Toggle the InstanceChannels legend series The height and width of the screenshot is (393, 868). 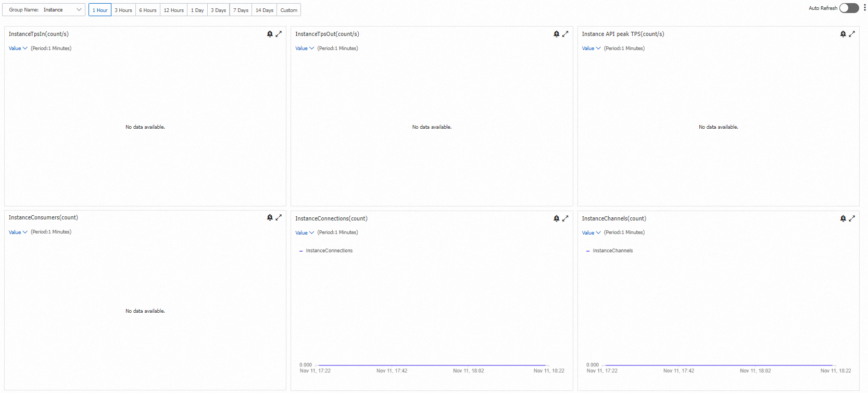[x=610, y=251]
